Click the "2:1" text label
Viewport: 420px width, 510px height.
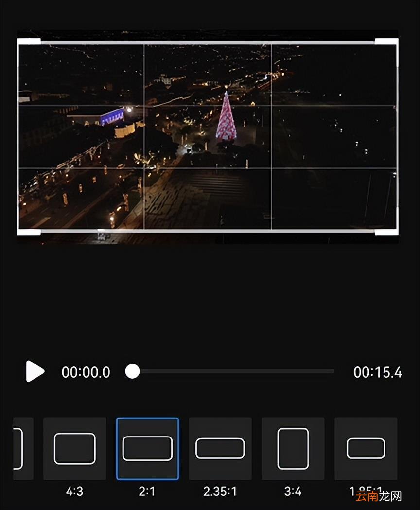(x=147, y=491)
